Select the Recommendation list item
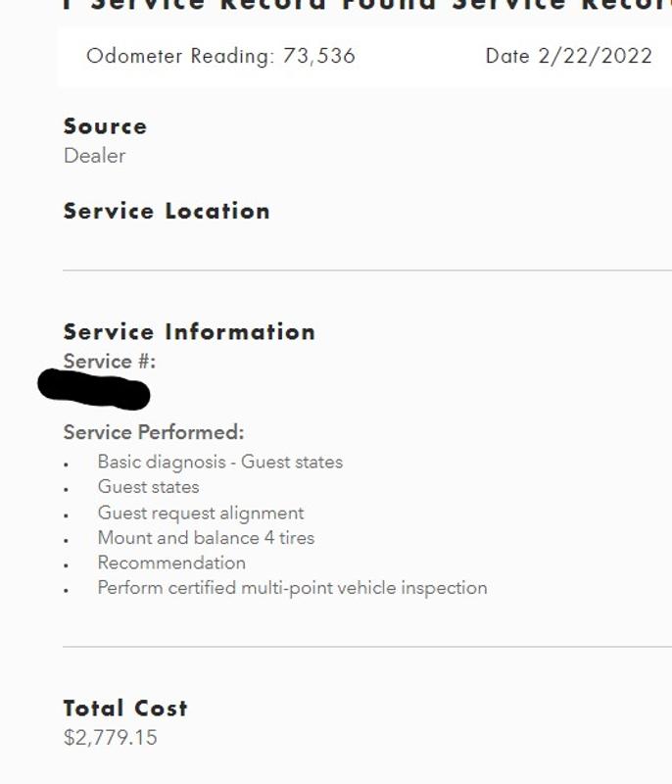672x784 pixels. [171, 563]
